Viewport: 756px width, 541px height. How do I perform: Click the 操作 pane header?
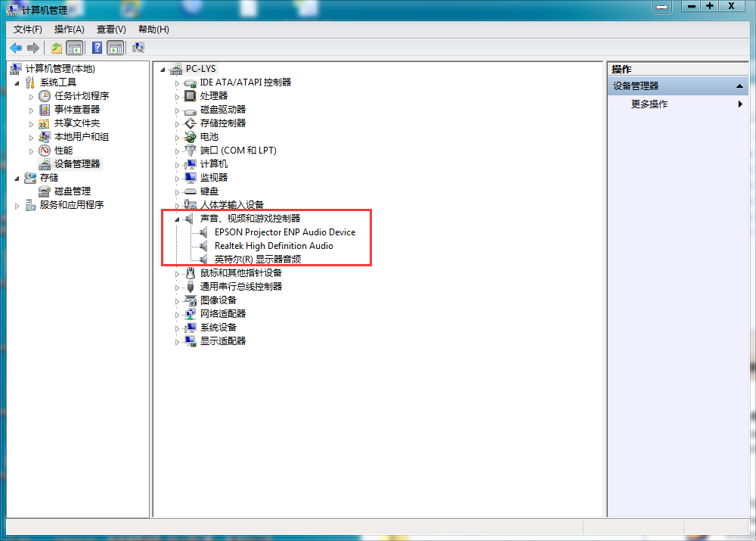click(678, 69)
